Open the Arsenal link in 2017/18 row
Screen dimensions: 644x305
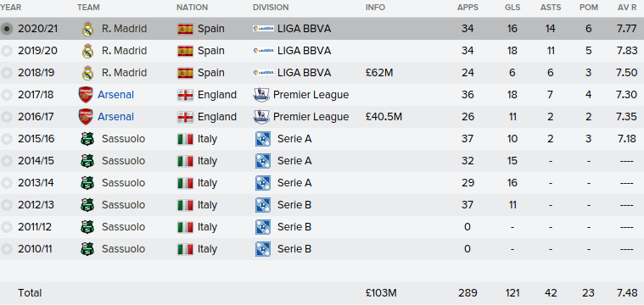coord(116,95)
